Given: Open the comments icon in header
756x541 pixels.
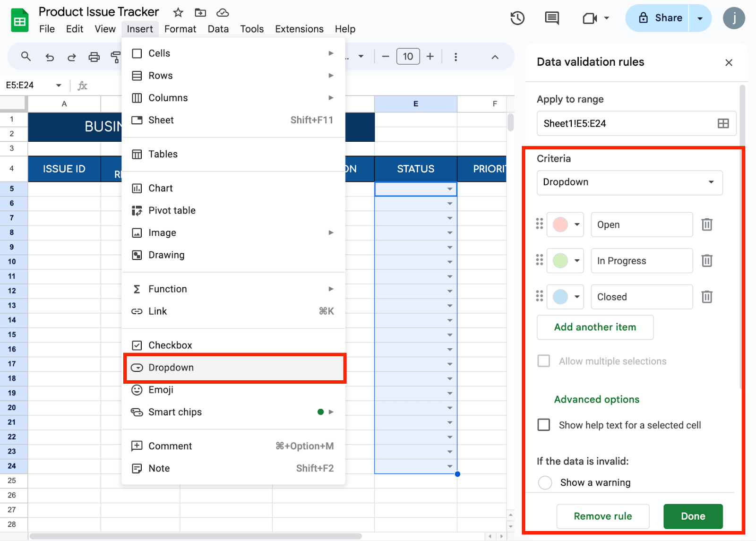Looking at the screenshot, I should click(x=551, y=18).
